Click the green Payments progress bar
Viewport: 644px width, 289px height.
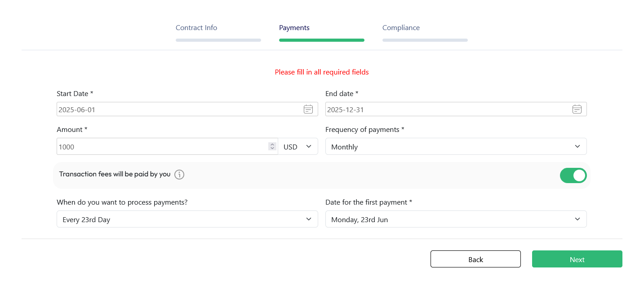tap(322, 40)
